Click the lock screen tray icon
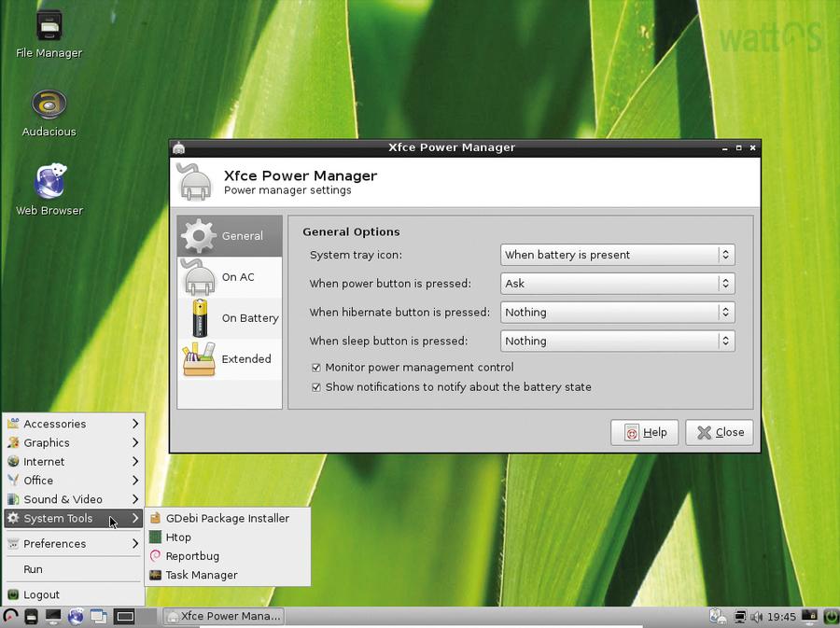 click(x=809, y=616)
